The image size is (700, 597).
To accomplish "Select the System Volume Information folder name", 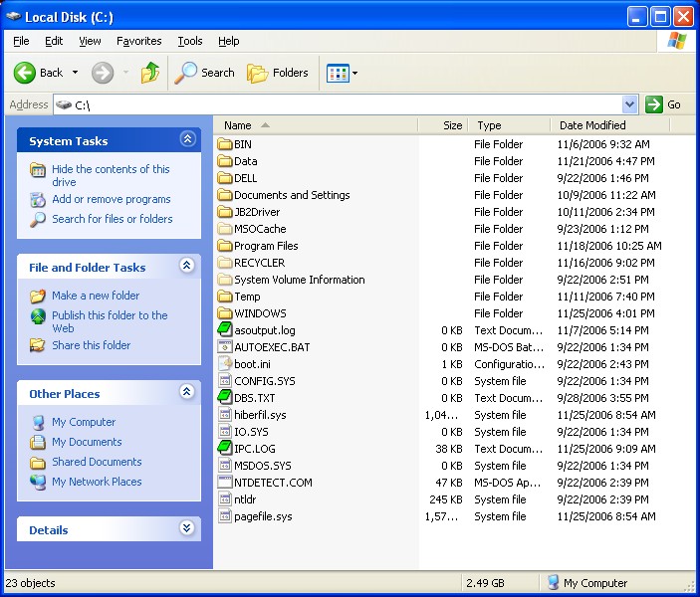I will [x=300, y=280].
